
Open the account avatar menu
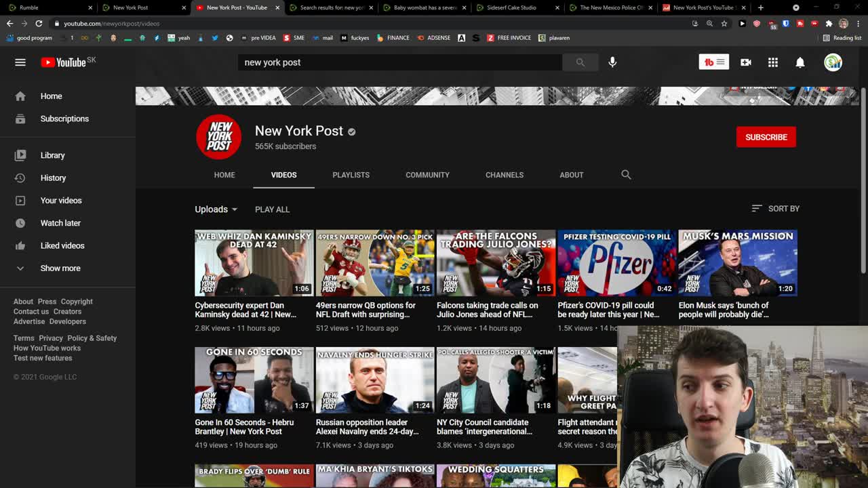tap(833, 62)
